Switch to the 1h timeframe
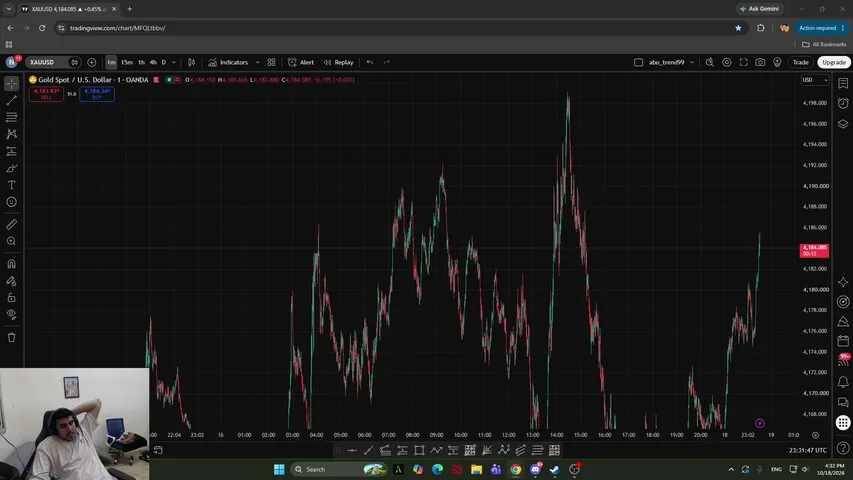 coord(141,62)
